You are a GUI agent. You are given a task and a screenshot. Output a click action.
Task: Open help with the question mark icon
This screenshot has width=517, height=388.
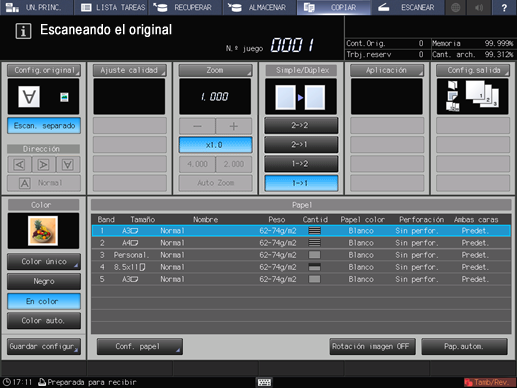click(504, 7)
